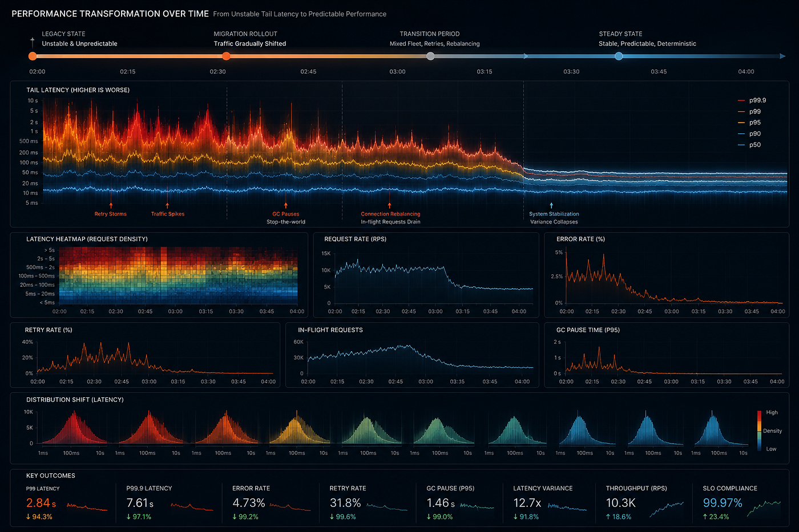799x532 pixels.
Task: Click the 31.8% retry rate value
Action: click(345, 503)
